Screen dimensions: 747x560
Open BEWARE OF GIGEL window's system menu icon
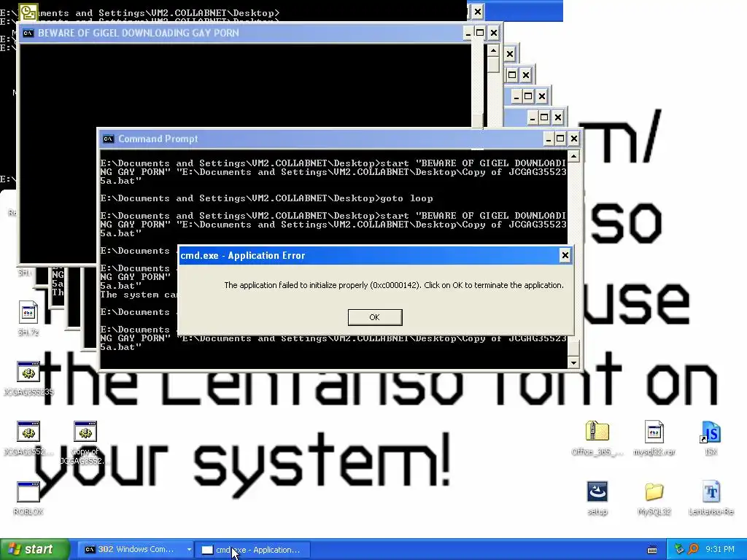[x=28, y=33]
